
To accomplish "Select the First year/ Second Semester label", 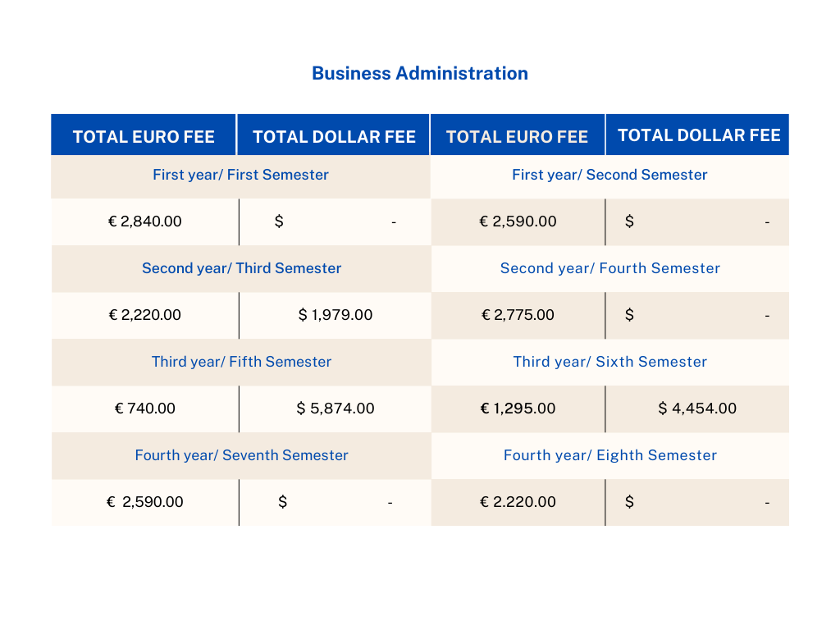I will [609, 175].
